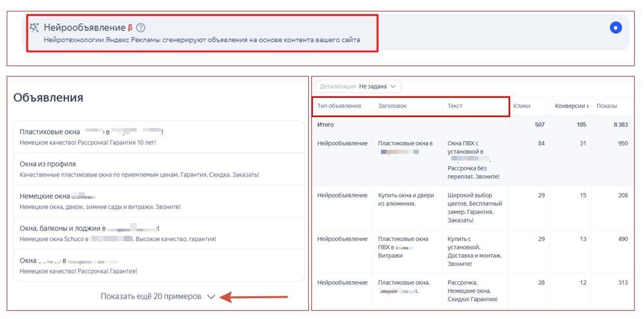The width and height of the screenshot is (644, 319).
Task: Enable the Нейрообъявление feature toggle
Action: point(616,27)
